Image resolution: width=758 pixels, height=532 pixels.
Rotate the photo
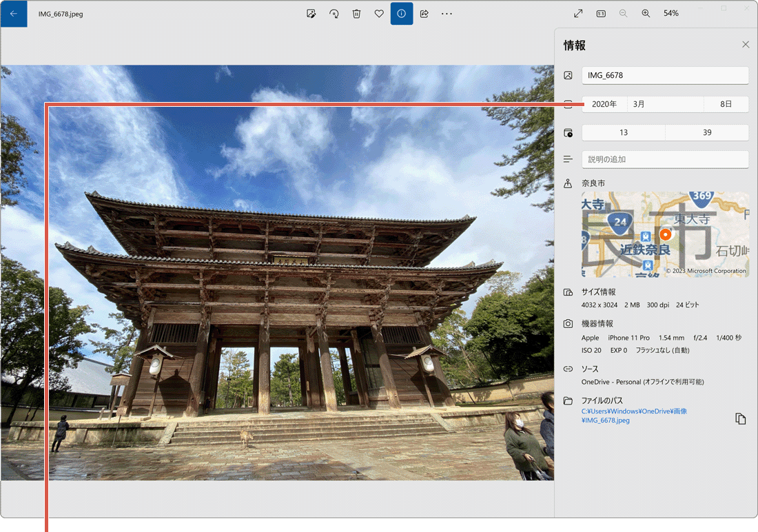334,13
